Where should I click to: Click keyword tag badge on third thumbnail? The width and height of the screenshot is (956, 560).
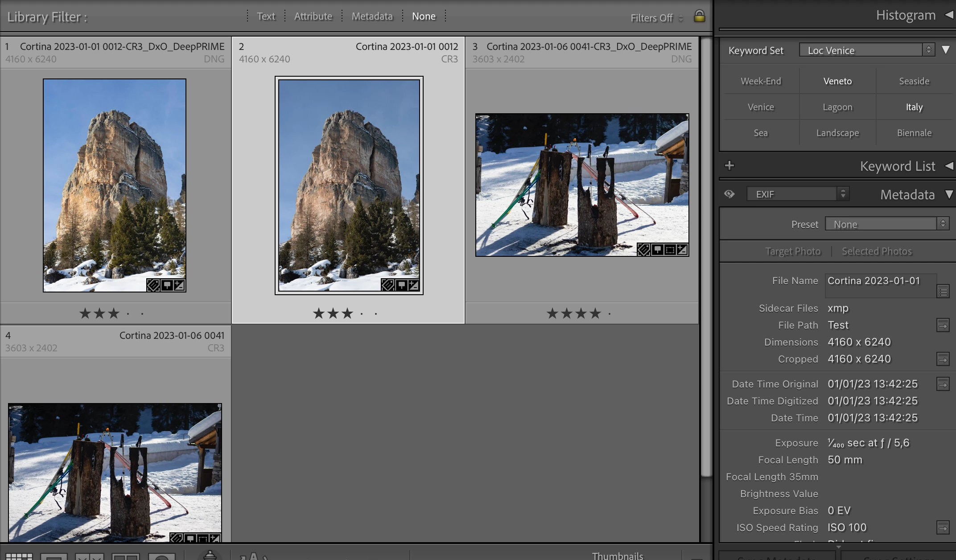[643, 250]
